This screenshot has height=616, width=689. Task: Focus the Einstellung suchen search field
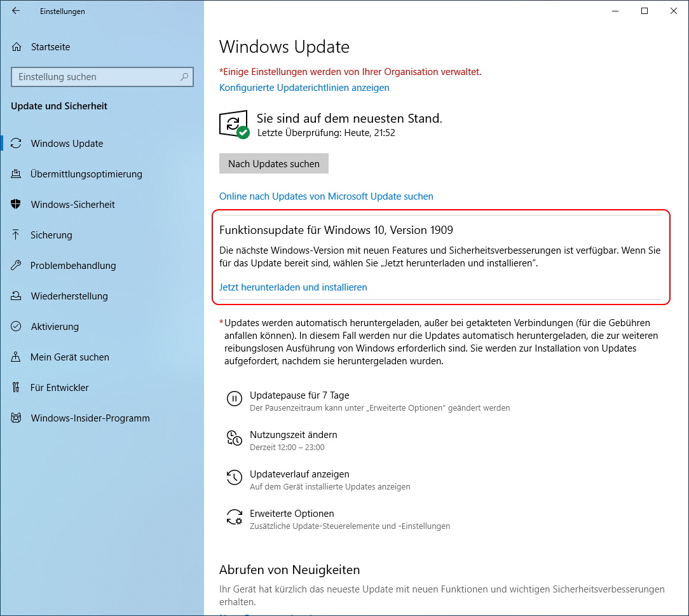pyautogui.click(x=102, y=77)
